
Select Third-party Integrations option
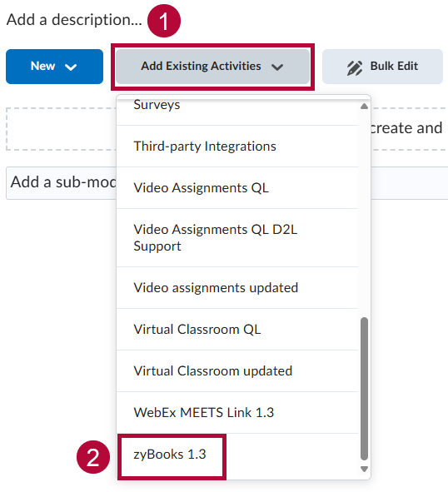click(237, 147)
